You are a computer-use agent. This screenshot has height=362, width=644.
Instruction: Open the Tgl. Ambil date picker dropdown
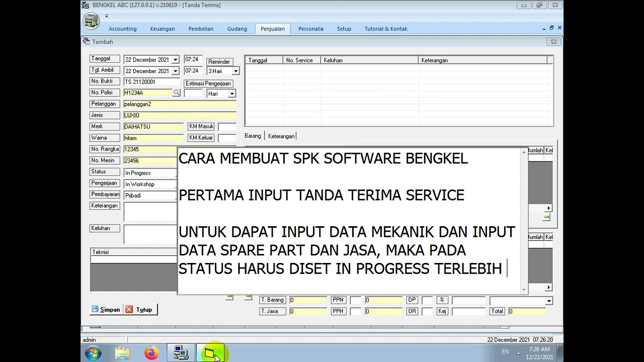click(175, 71)
